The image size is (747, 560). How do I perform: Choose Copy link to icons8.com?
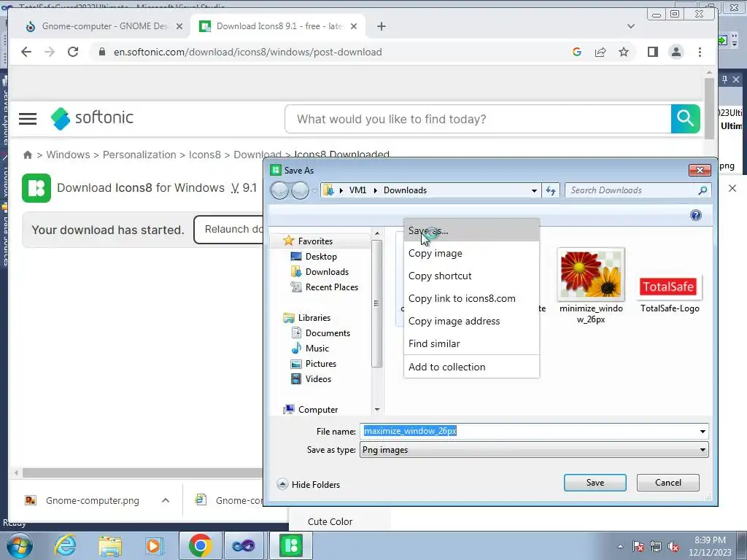[x=471, y=298]
